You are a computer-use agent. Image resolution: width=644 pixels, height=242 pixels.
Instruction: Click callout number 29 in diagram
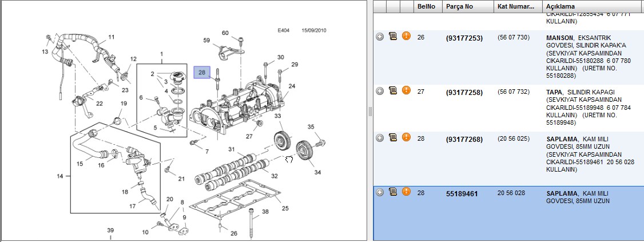(295, 65)
